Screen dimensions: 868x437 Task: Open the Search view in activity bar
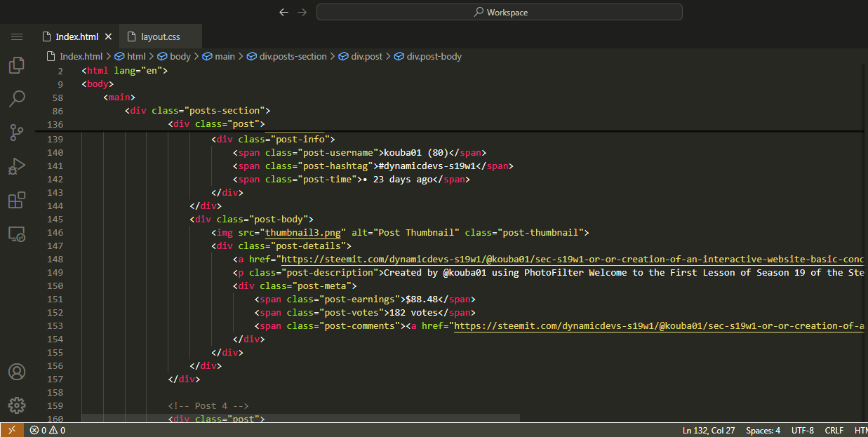pos(17,98)
